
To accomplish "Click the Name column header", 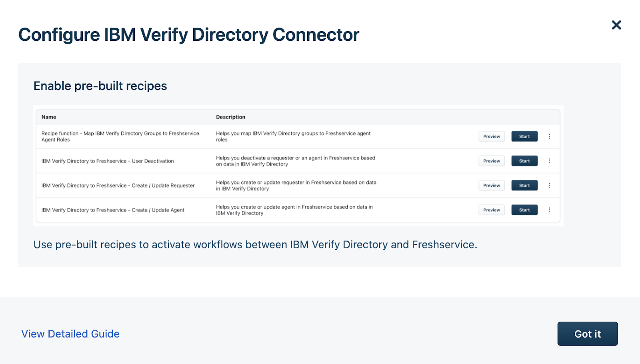I will [x=49, y=117].
